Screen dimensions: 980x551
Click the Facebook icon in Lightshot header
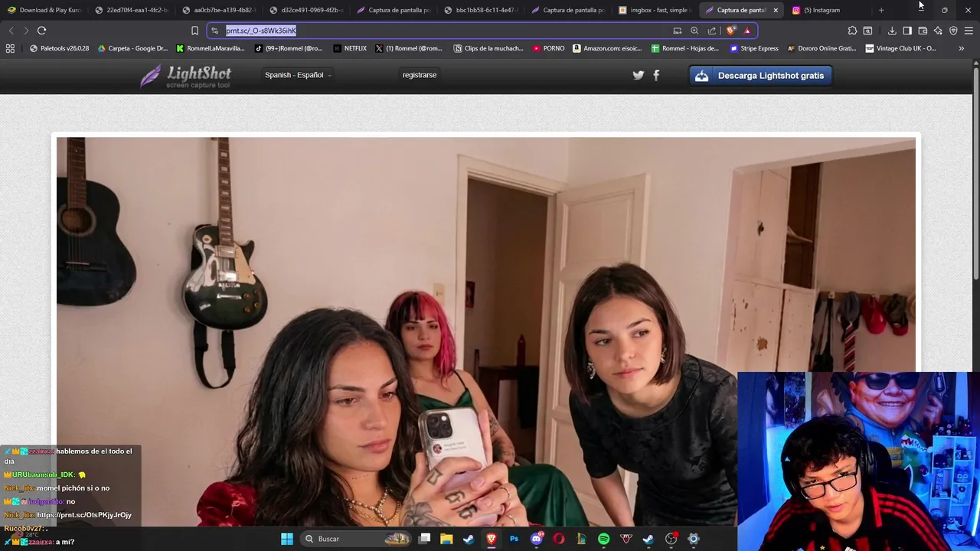coord(656,75)
